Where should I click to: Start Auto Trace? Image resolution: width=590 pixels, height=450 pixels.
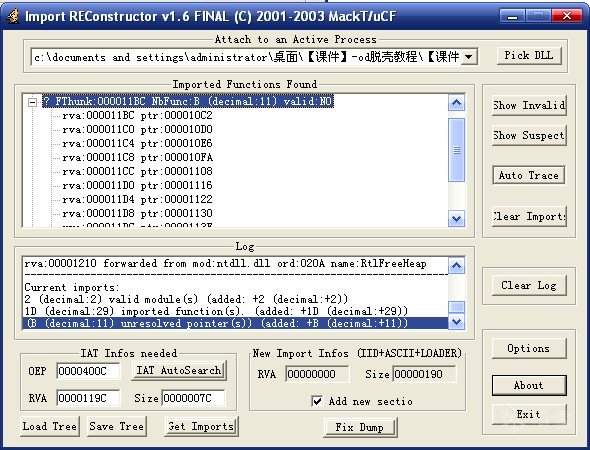click(x=529, y=175)
